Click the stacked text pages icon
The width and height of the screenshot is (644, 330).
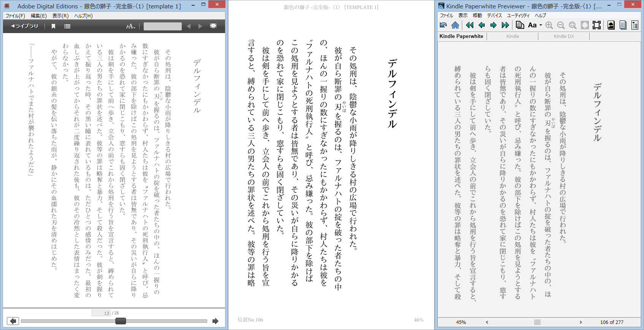click(623, 25)
